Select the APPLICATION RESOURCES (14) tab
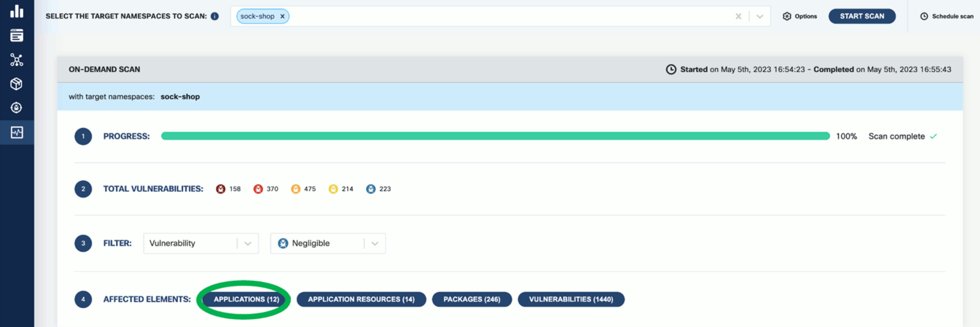 361,299
